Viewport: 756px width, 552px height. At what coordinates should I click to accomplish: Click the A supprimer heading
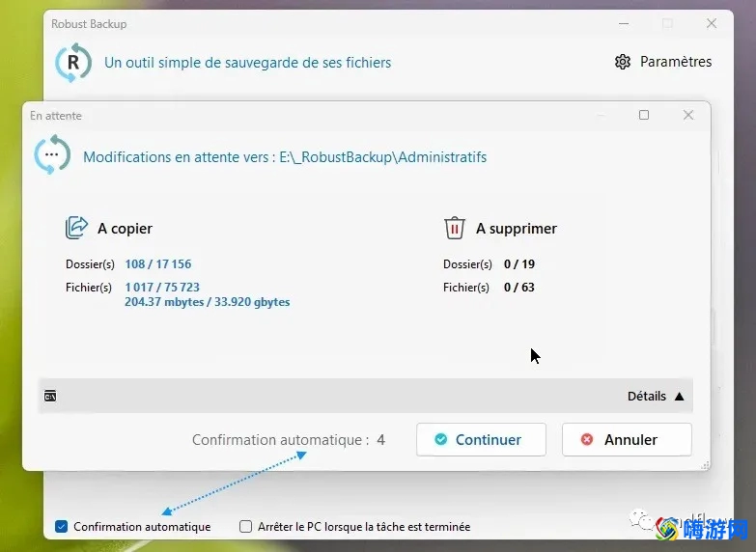click(x=517, y=229)
